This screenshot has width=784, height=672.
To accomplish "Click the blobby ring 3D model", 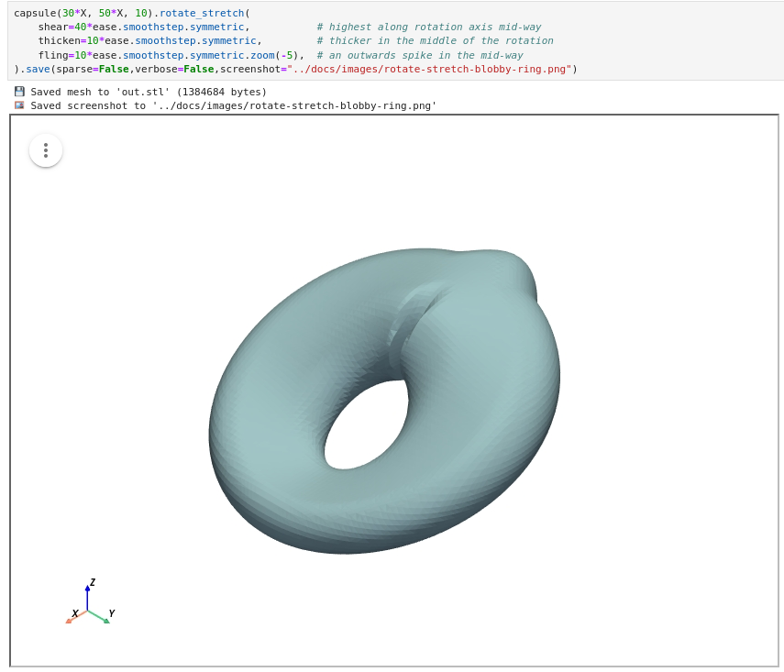I will (x=384, y=401).
